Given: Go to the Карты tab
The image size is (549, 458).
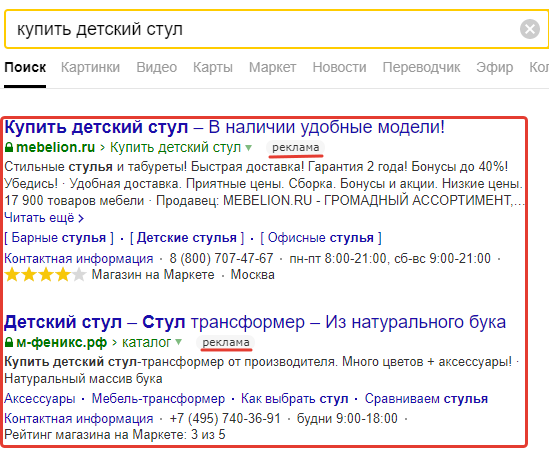Looking at the screenshot, I should point(213,67).
